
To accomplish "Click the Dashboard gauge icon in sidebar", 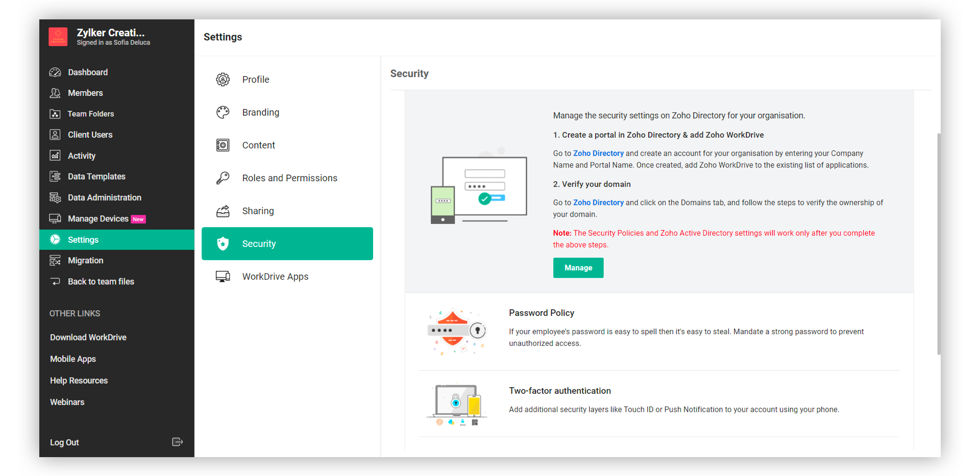I will 55,72.
